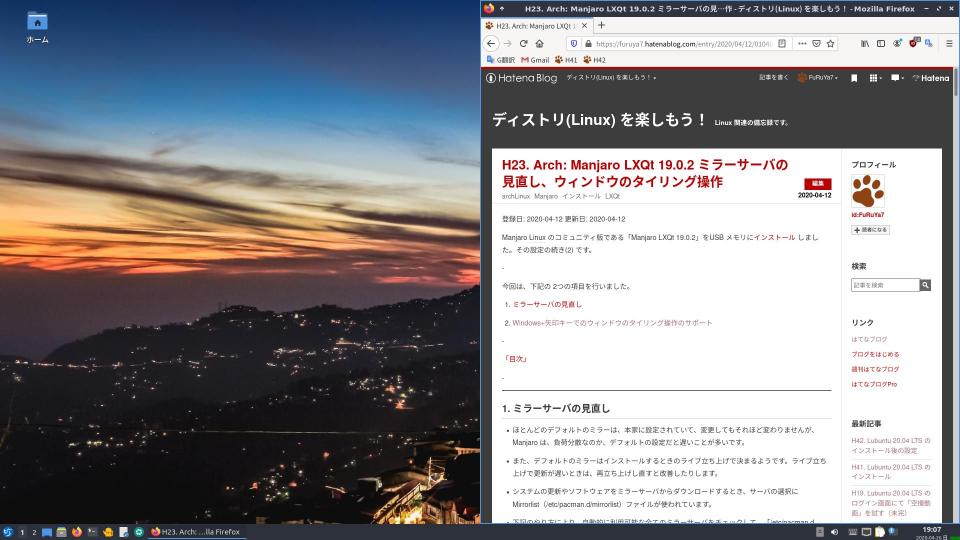The width and height of the screenshot is (960, 540).
Task: Open the network tray icon
Action: pyautogui.click(x=866, y=532)
